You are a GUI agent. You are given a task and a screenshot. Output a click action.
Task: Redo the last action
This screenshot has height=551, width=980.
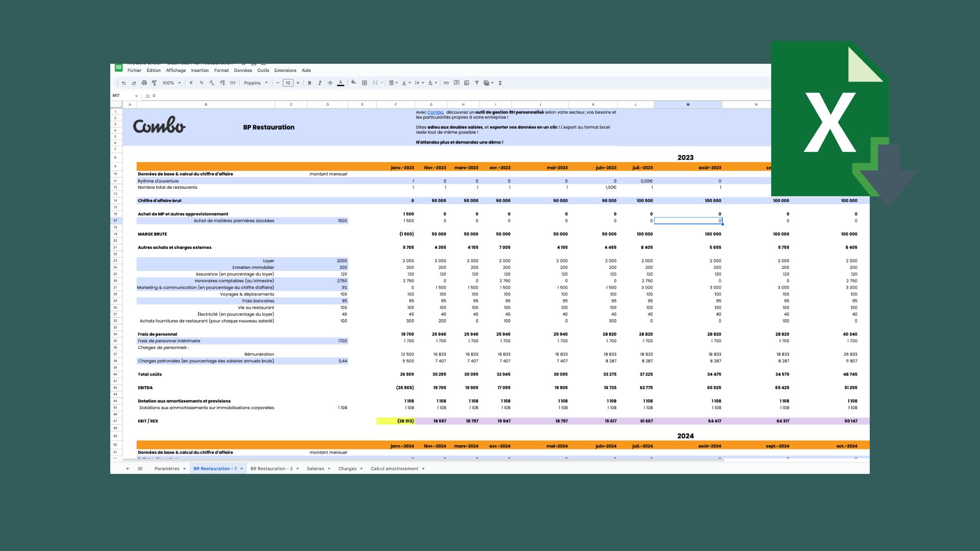click(x=134, y=83)
